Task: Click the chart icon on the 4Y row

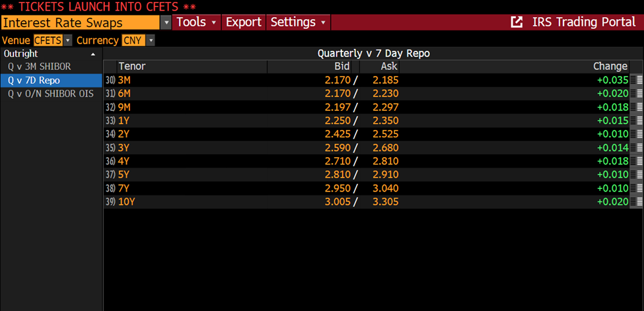Action: click(x=636, y=161)
